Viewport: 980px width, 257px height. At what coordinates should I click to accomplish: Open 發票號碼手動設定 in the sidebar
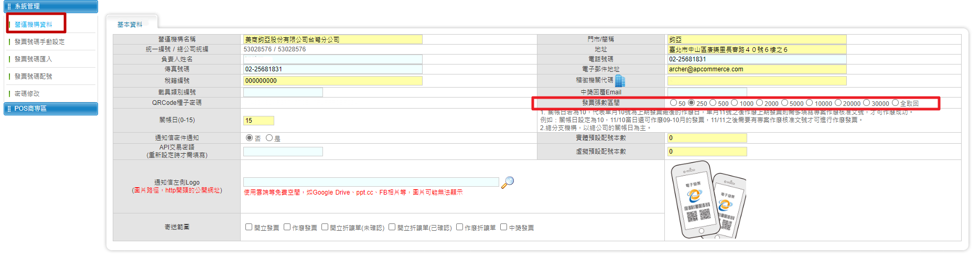pyautogui.click(x=40, y=42)
